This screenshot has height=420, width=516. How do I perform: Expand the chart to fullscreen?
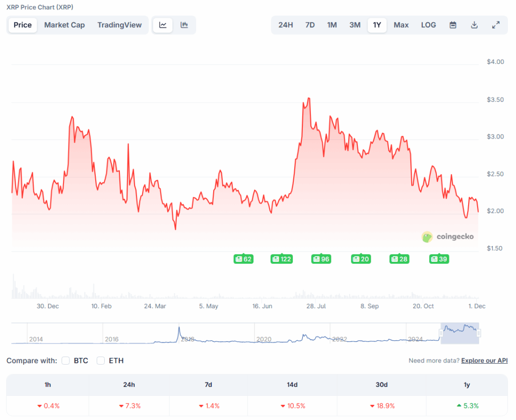click(495, 25)
